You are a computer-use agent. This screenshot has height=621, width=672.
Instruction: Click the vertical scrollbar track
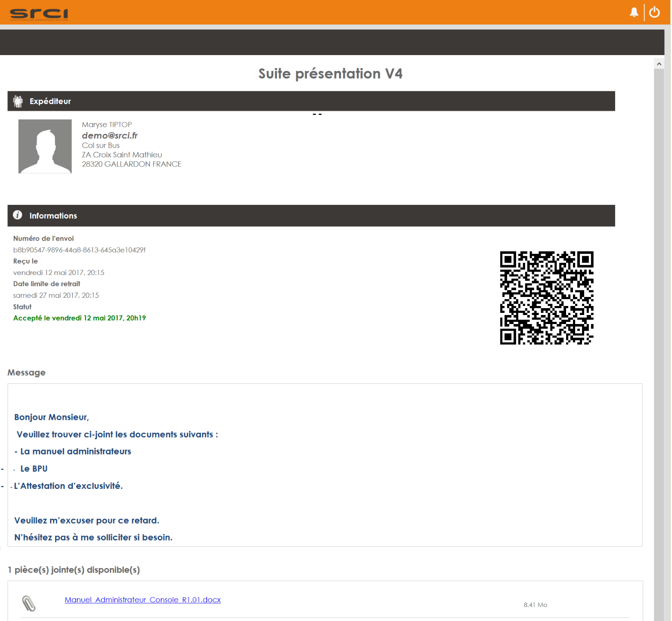[x=659, y=344]
